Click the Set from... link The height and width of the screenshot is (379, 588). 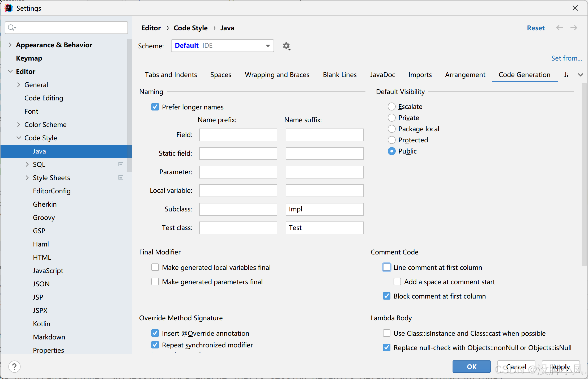coord(566,58)
